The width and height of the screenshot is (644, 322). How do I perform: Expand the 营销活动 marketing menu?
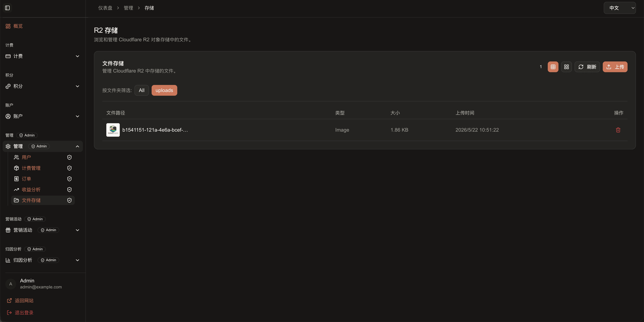42,230
